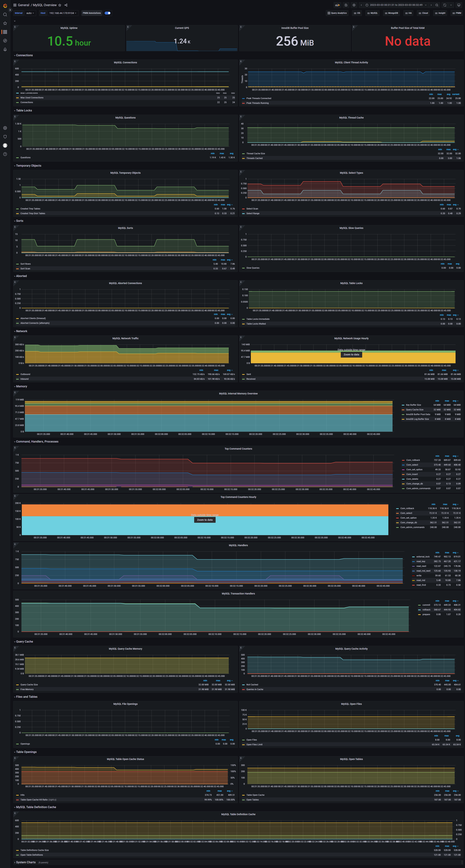The width and height of the screenshot is (465, 868).
Task: Open the HA dashboards menu
Action: (408, 13)
